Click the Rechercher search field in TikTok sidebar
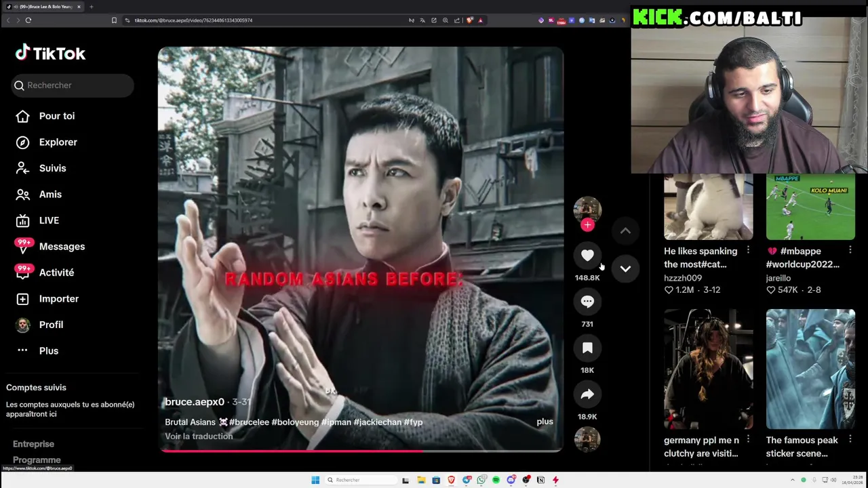Screen dimensions: 868x488 (x=73, y=85)
